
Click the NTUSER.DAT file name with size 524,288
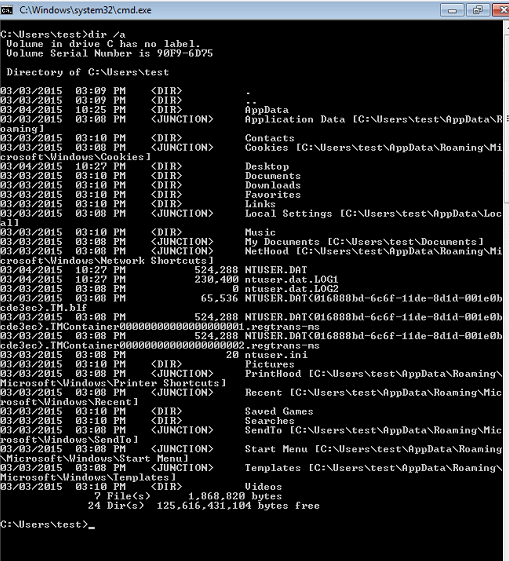click(276, 270)
